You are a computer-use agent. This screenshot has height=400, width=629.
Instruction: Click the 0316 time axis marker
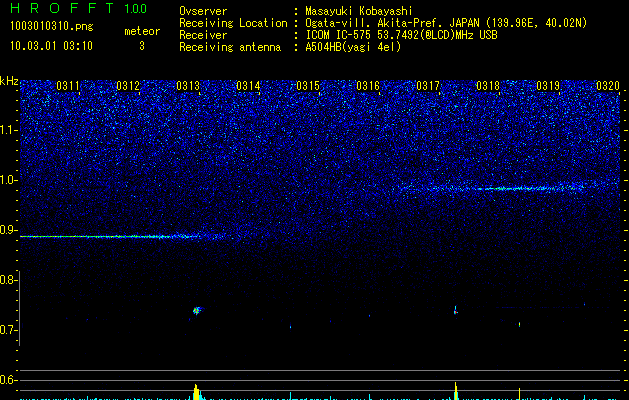coord(368,85)
